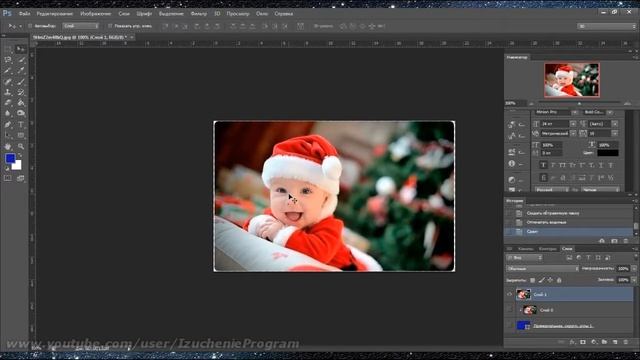Delete layer with the trash icon

(626, 342)
